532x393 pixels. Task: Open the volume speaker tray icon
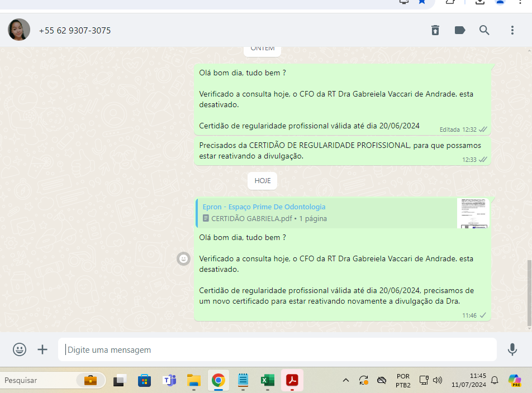coord(438,380)
